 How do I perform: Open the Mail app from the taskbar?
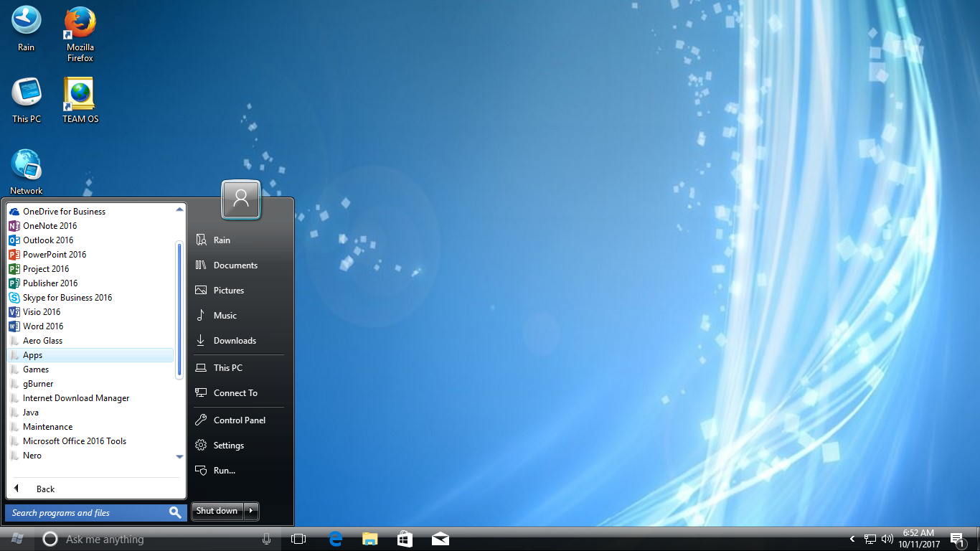click(x=440, y=539)
